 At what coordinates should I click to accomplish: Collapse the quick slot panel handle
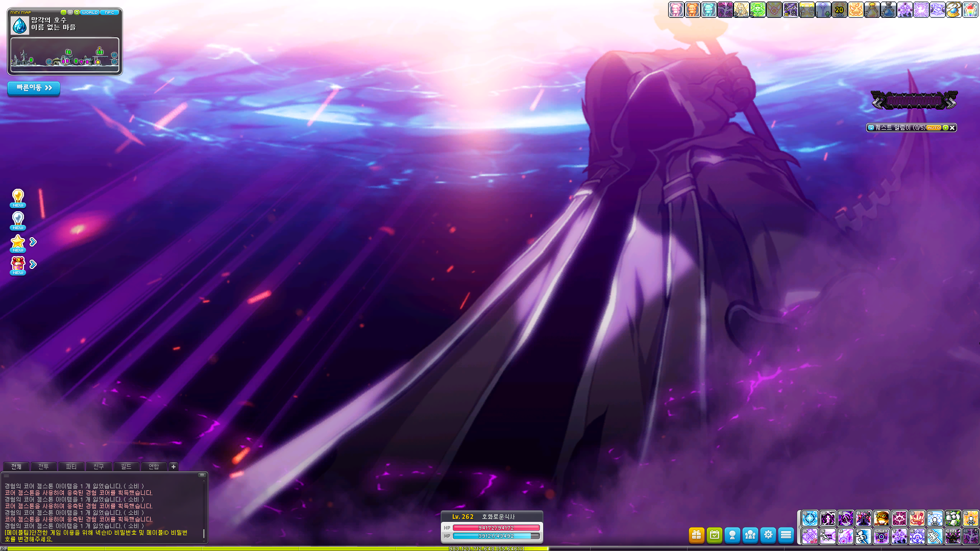click(x=798, y=527)
